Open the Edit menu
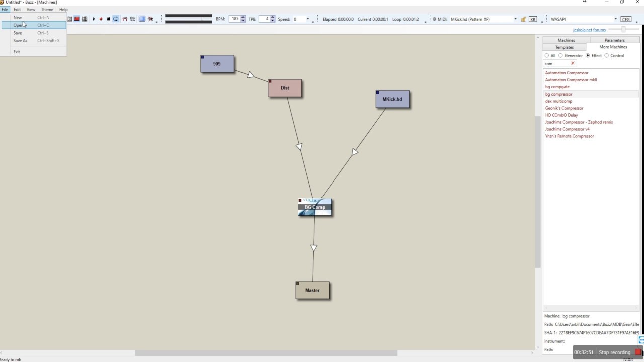 pyautogui.click(x=17, y=10)
